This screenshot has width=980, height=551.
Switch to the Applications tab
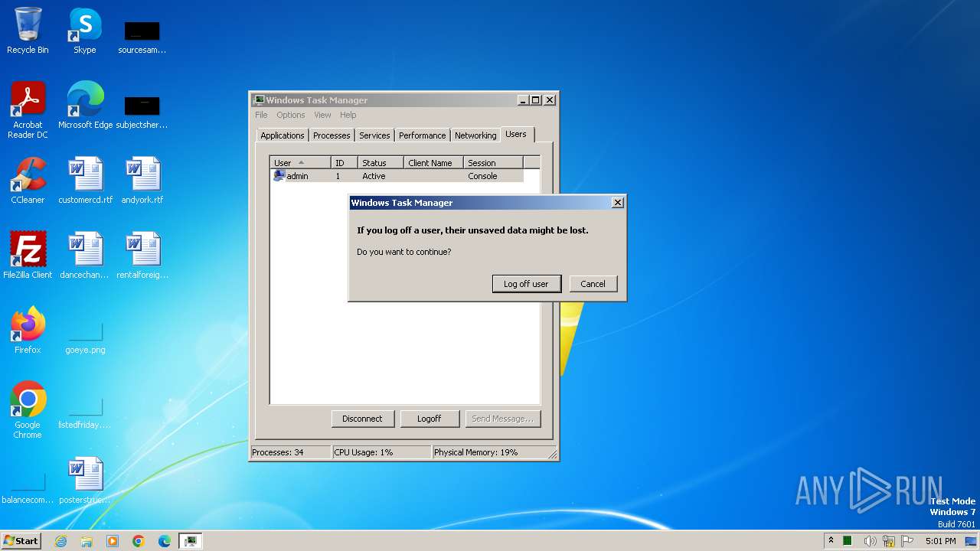coord(282,135)
